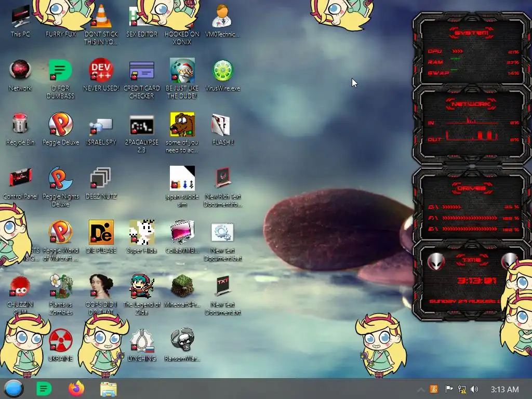Launch Peggle Deluxe shortcut

(60, 129)
